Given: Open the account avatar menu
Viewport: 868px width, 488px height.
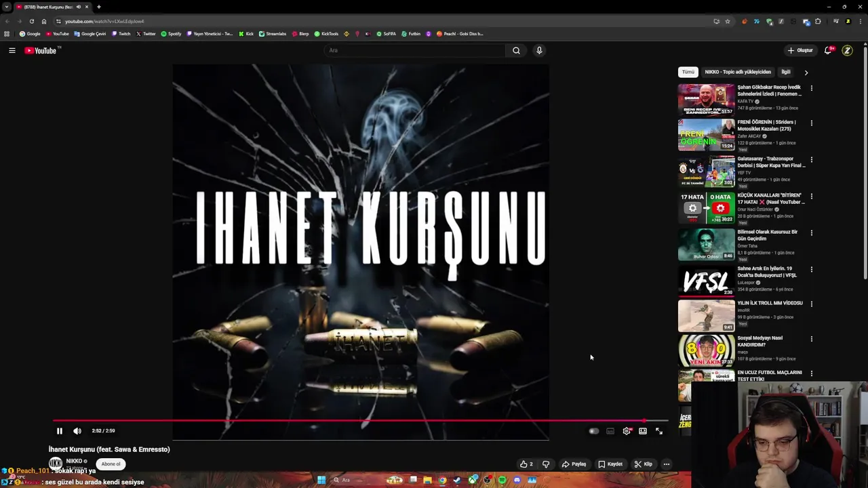Looking at the screenshot, I should (847, 50).
